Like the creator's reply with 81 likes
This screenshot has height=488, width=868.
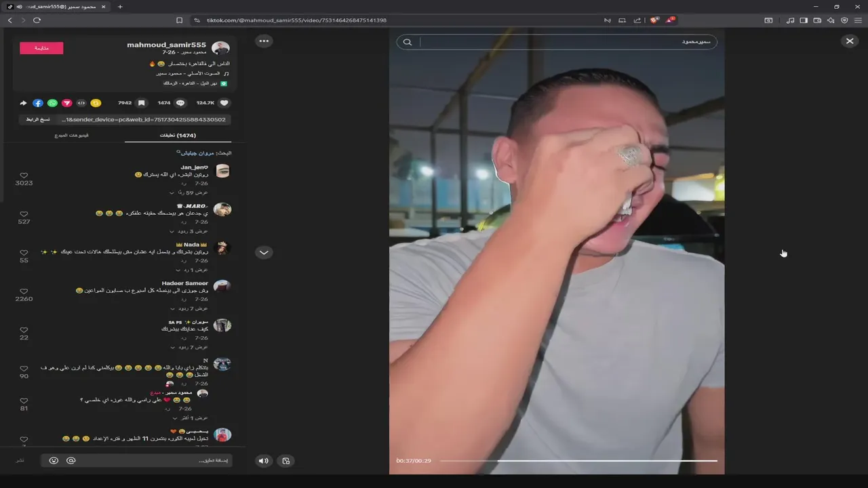point(24,401)
